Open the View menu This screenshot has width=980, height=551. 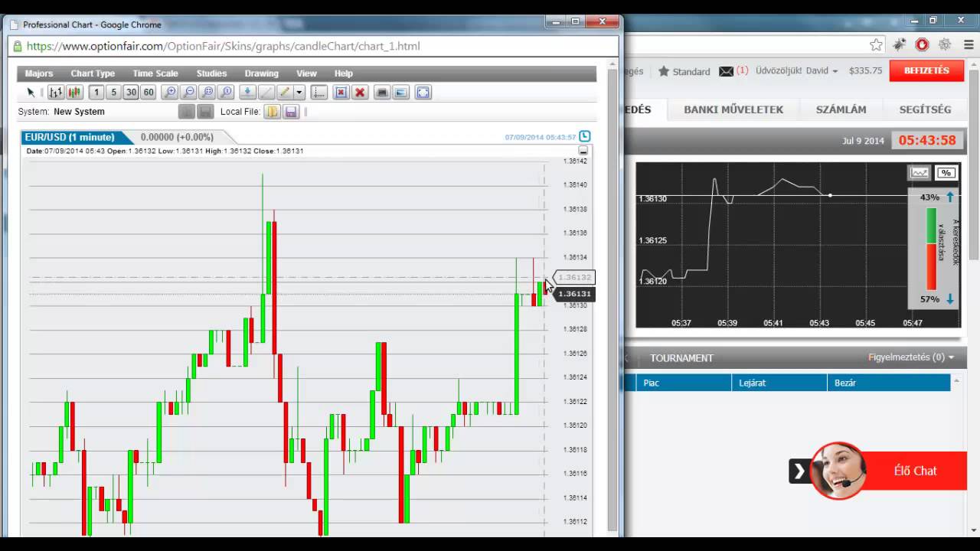[306, 73]
